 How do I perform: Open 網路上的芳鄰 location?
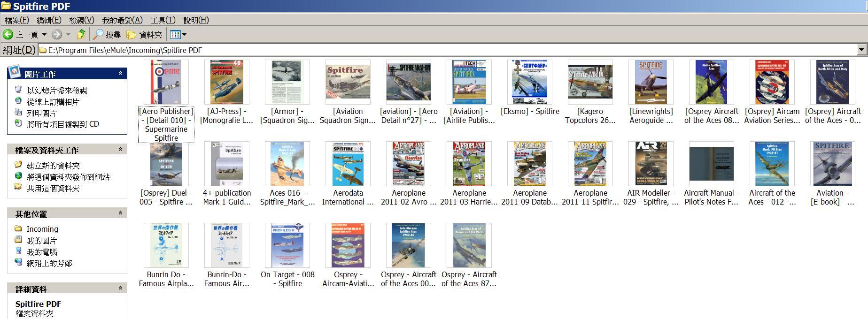tap(49, 263)
